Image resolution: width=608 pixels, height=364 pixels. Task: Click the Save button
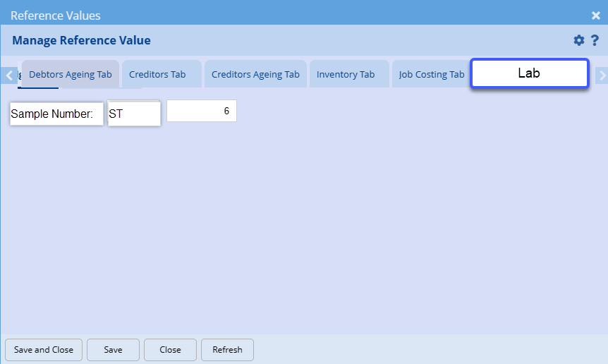click(x=113, y=349)
